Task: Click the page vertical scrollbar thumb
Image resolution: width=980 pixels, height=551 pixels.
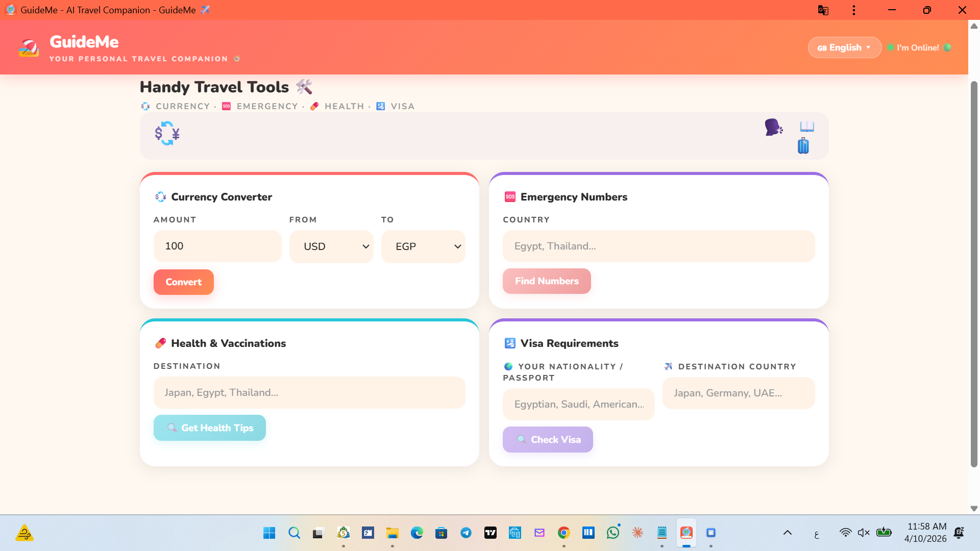Action: (974, 273)
